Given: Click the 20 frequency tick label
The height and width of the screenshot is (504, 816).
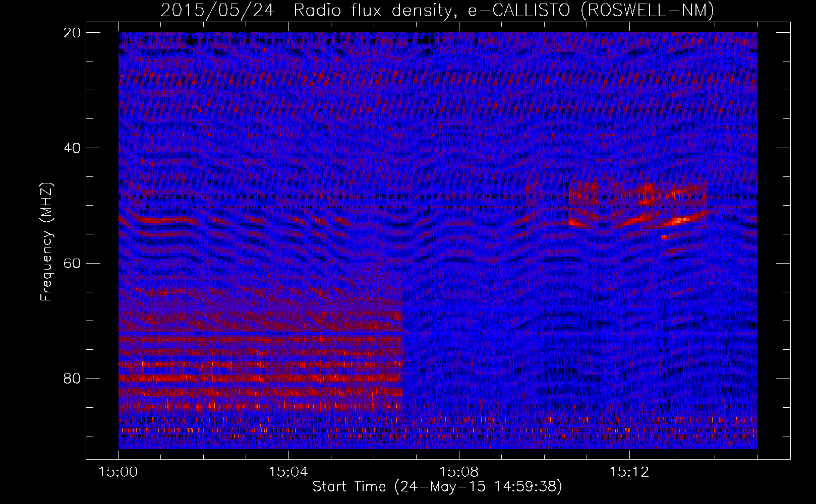Looking at the screenshot, I should 73,32.
